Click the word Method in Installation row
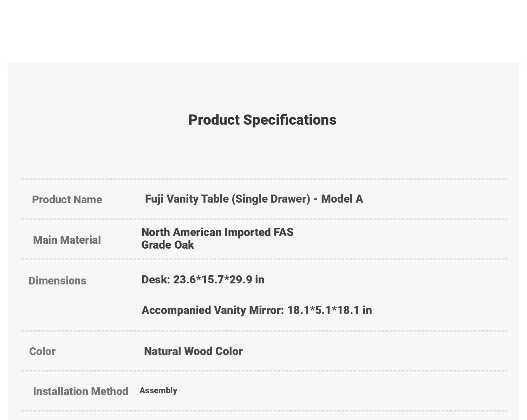Image resolution: width=527 pixels, height=420 pixels. (x=109, y=391)
